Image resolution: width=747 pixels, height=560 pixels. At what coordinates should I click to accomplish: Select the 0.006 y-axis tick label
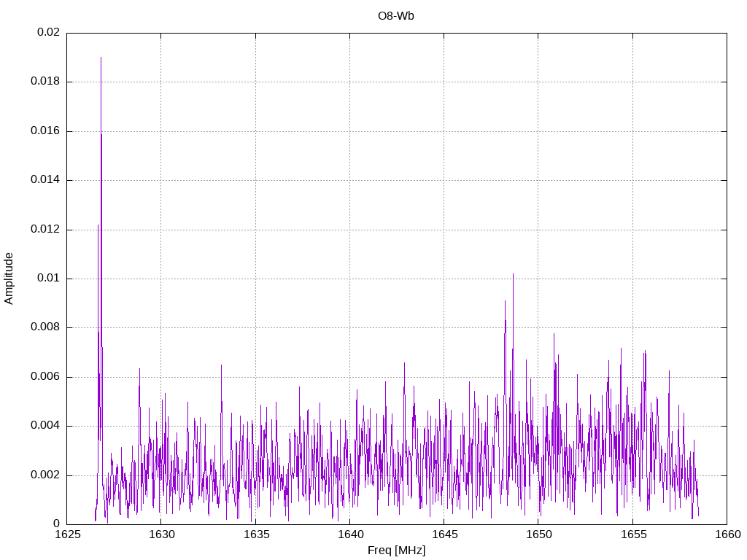click(45, 377)
